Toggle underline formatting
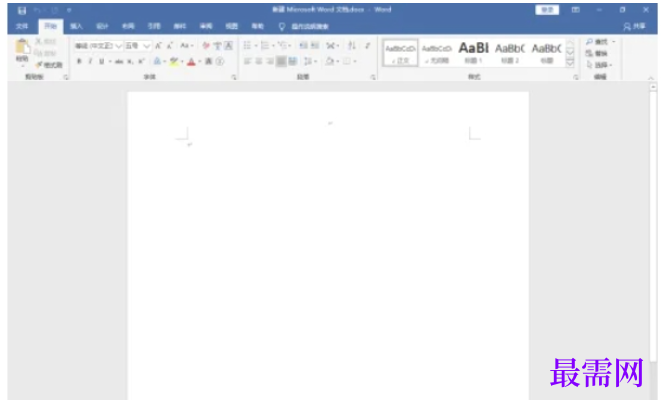Viewport: 662px width, 404px height. (101, 62)
